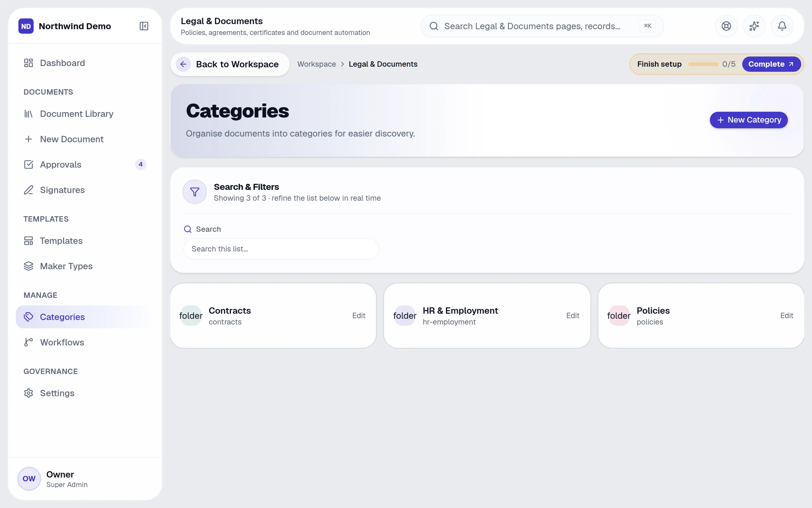Viewport: 812px width, 508px height.
Task: Click the Workspace breadcrumb link
Action: pos(317,64)
